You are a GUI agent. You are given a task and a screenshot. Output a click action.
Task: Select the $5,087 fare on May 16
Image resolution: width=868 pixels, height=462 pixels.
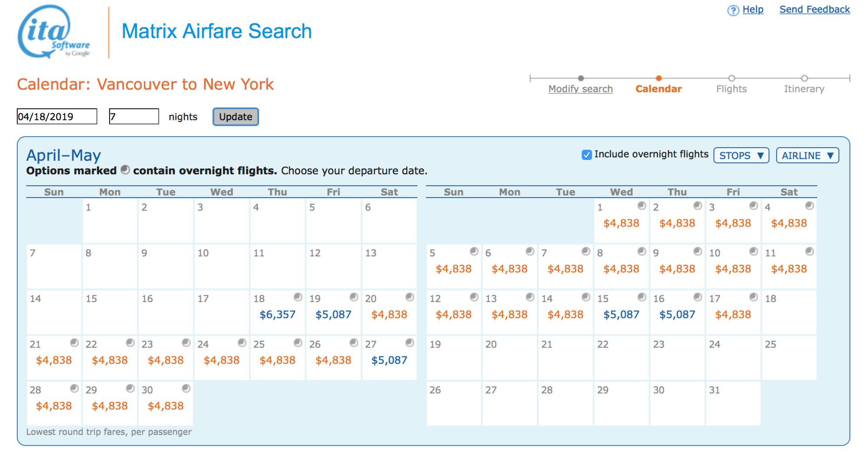677,315
